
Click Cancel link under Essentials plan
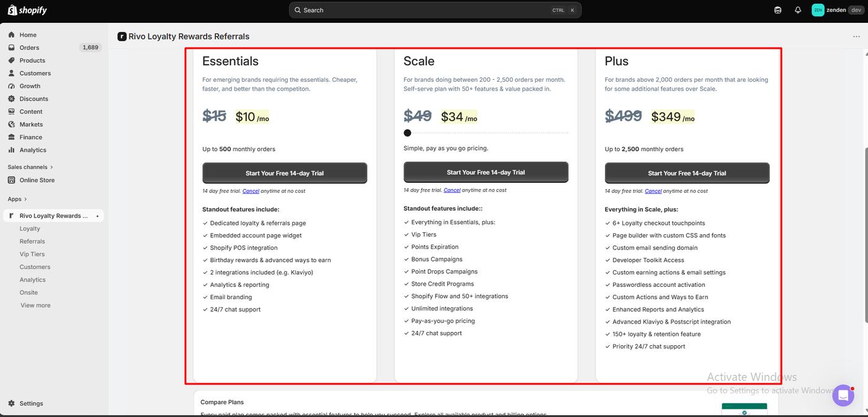251,191
